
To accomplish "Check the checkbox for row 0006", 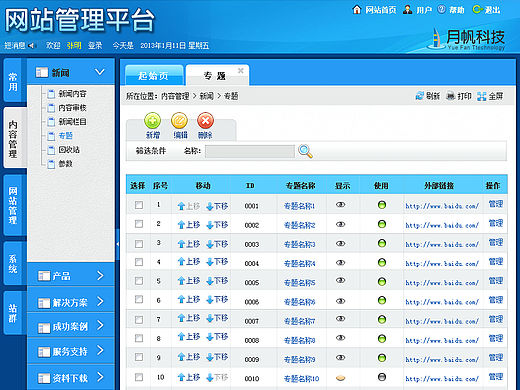I will 139,299.
